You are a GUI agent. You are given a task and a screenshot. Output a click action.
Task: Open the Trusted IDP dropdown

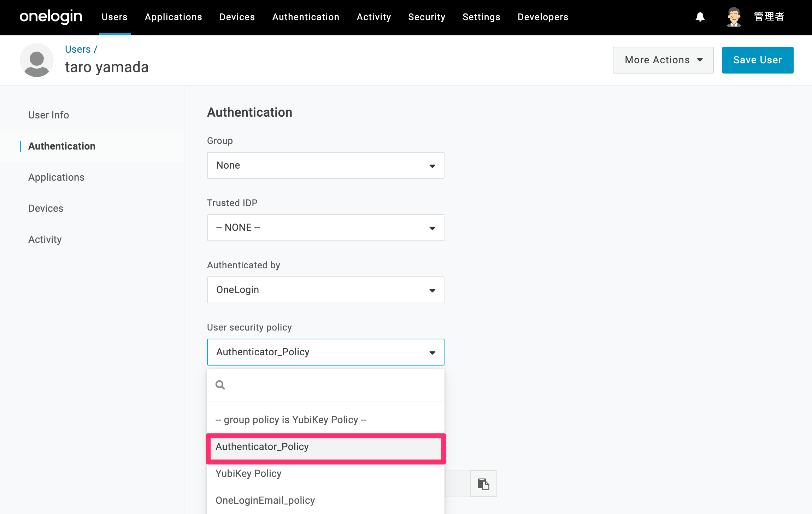click(x=325, y=228)
